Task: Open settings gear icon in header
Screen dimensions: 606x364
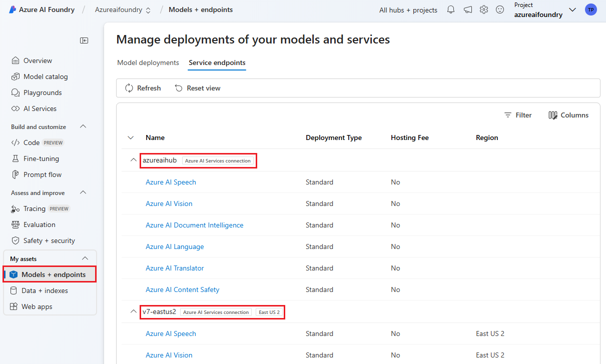Action: pyautogui.click(x=483, y=9)
